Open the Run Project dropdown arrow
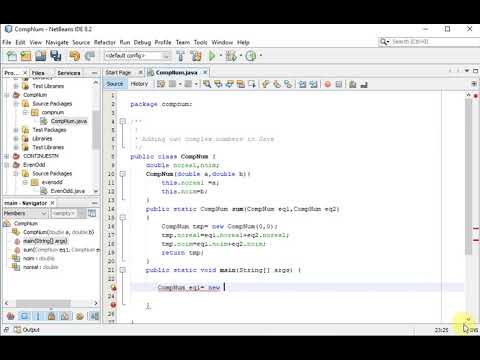480x360 pixels. 220,56
